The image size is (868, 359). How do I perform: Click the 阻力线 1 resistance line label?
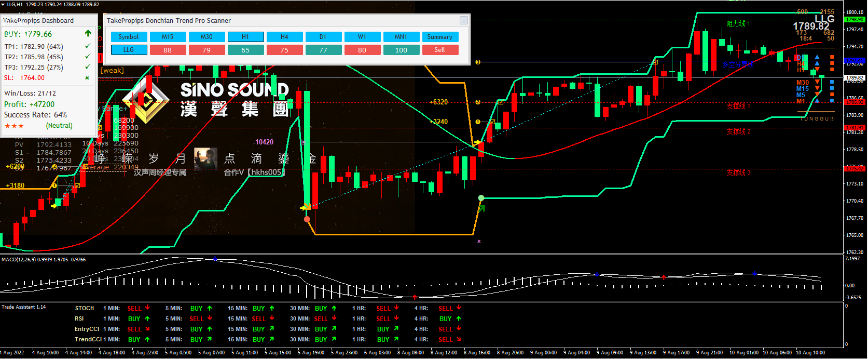tap(738, 23)
